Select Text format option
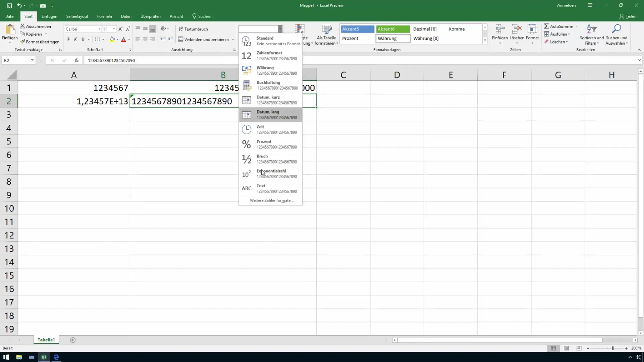The height and width of the screenshot is (362, 644). coord(270,188)
